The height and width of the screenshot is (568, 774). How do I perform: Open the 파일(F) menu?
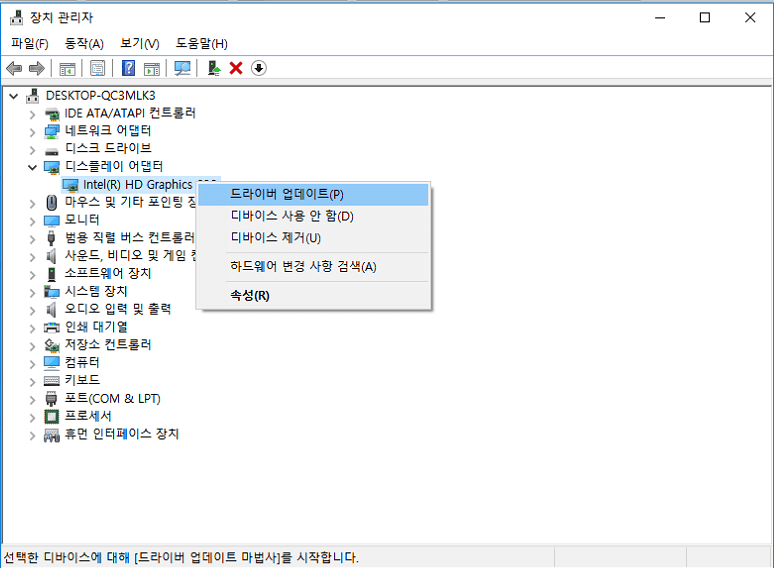(30, 43)
